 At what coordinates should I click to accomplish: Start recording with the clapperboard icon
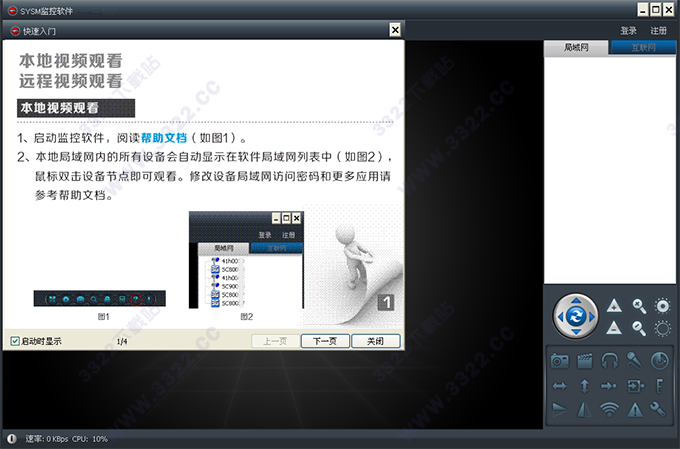coord(585,361)
